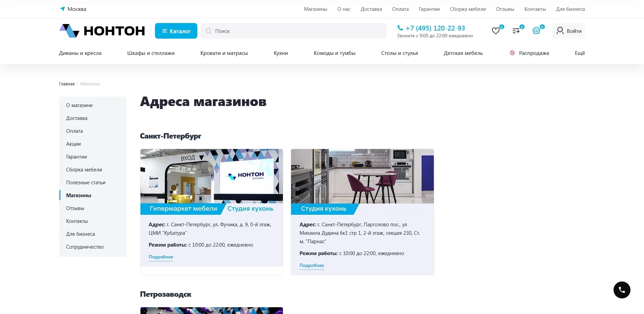Click the favorites heart icon
The height and width of the screenshot is (314, 644).
click(x=496, y=31)
